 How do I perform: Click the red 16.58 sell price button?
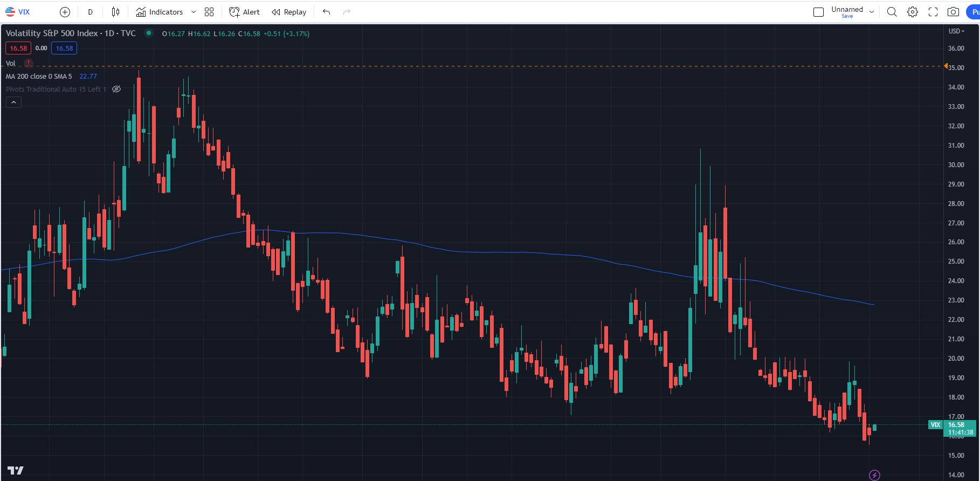(x=18, y=48)
